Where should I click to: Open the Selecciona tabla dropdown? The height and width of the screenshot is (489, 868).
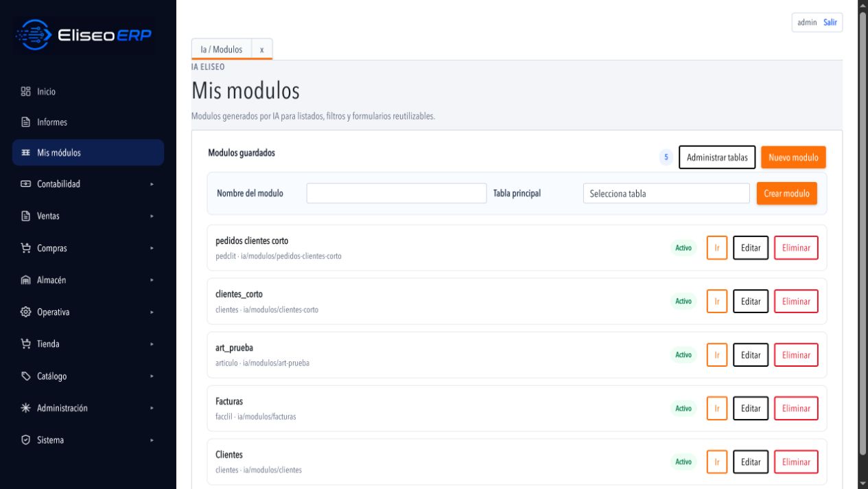coord(666,194)
